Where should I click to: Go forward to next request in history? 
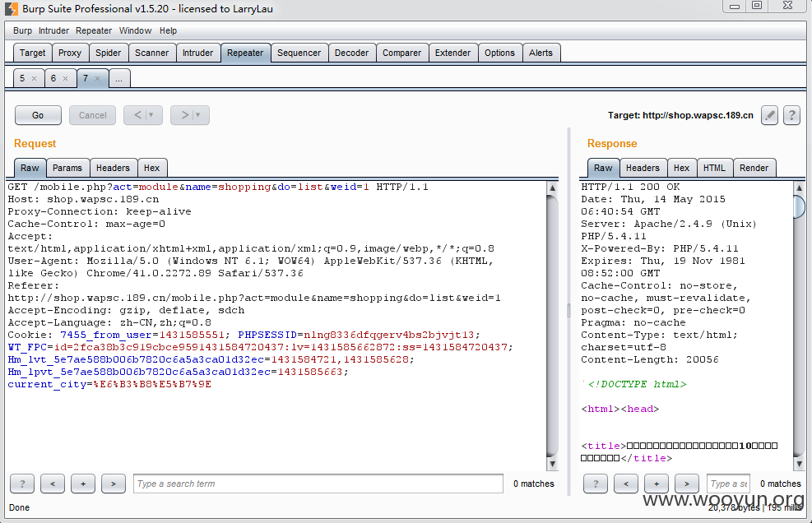click(184, 115)
